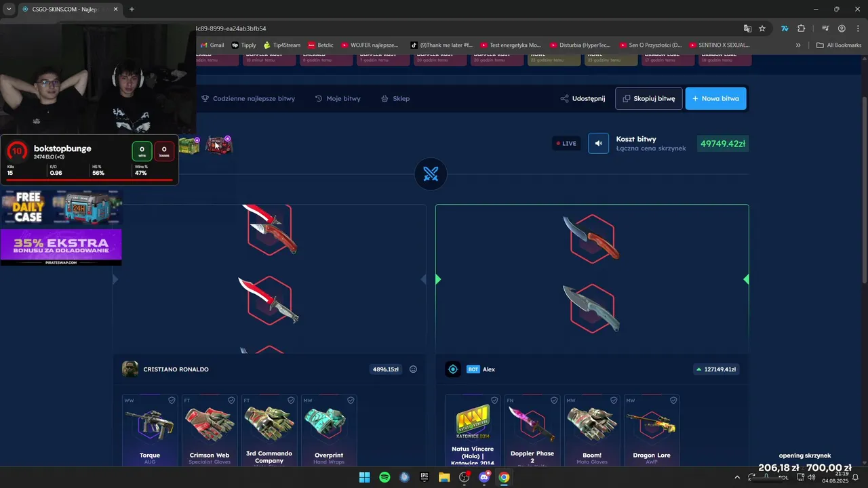This screenshot has height=488, width=868.
Task: Select the Torque AUG skin card
Action: click(x=150, y=430)
